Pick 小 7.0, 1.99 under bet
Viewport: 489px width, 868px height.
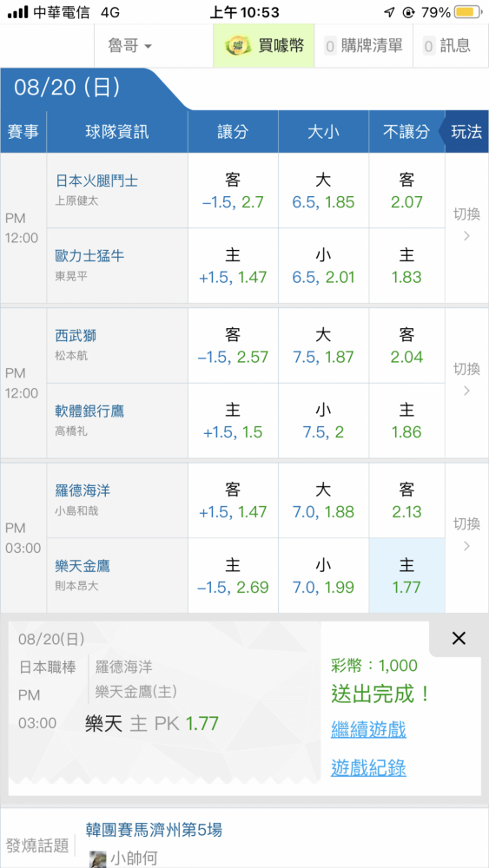point(323,575)
